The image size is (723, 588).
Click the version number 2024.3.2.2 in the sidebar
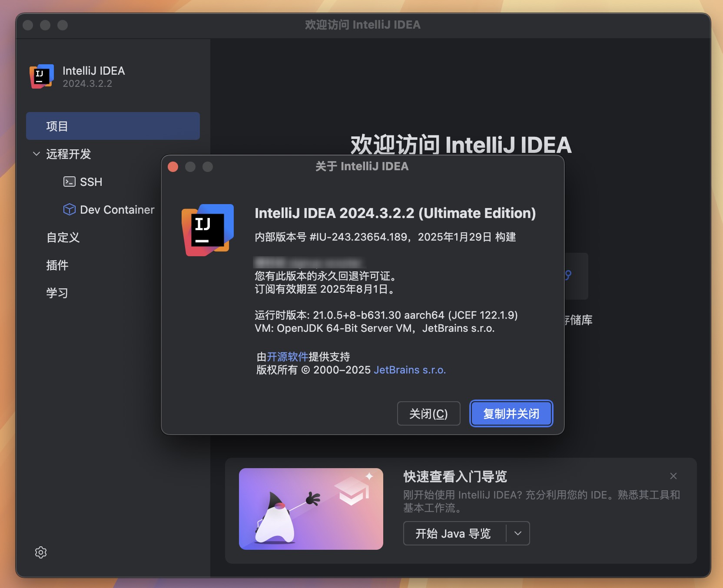coord(87,83)
